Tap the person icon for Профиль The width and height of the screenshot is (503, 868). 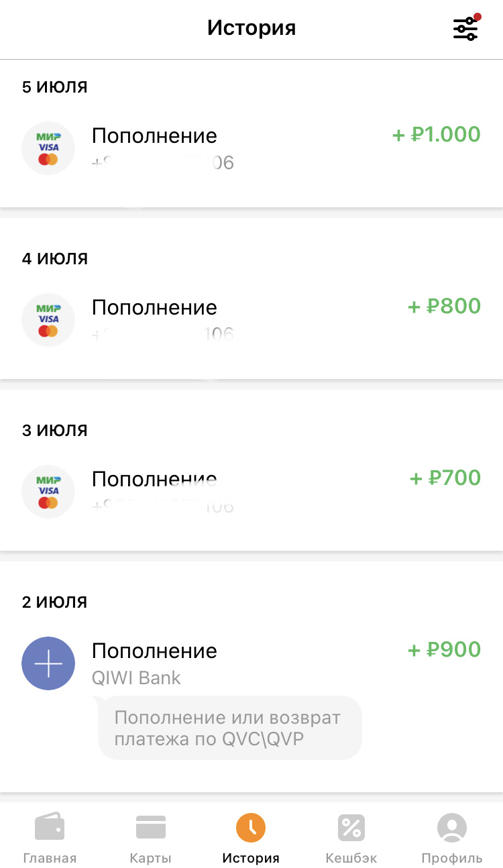pyautogui.click(x=451, y=827)
